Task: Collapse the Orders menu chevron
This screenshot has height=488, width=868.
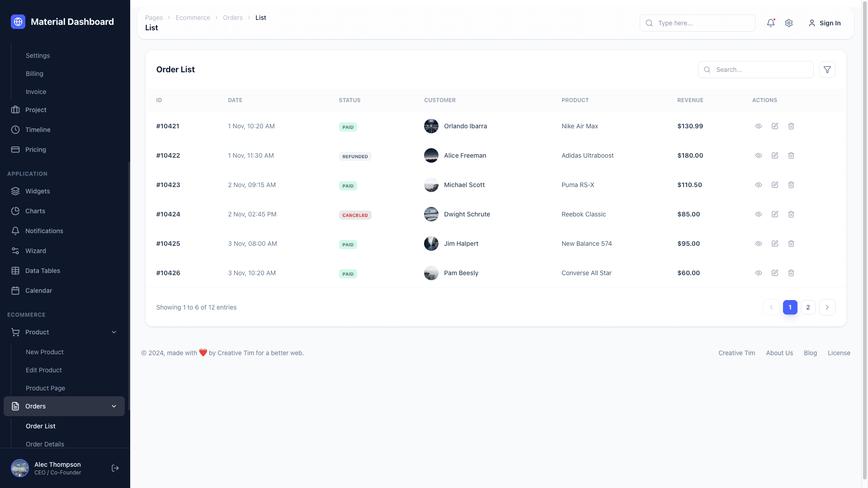Action: (x=114, y=406)
